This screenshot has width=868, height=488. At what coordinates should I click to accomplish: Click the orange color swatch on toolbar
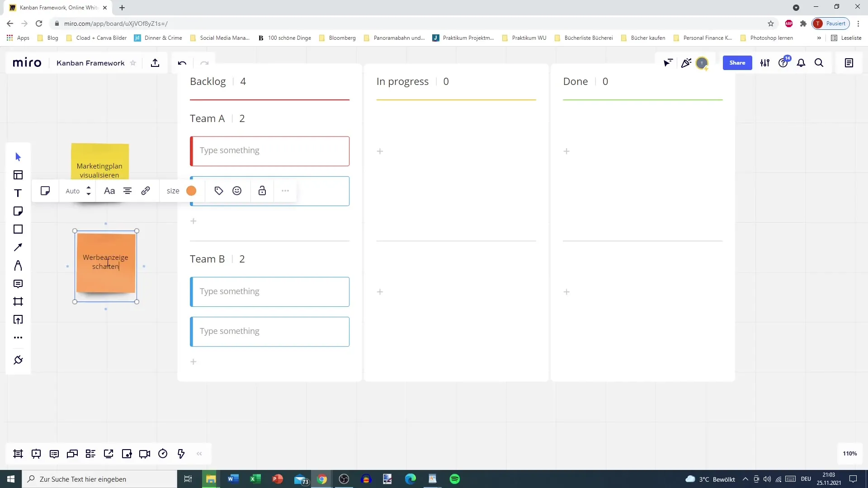(191, 191)
